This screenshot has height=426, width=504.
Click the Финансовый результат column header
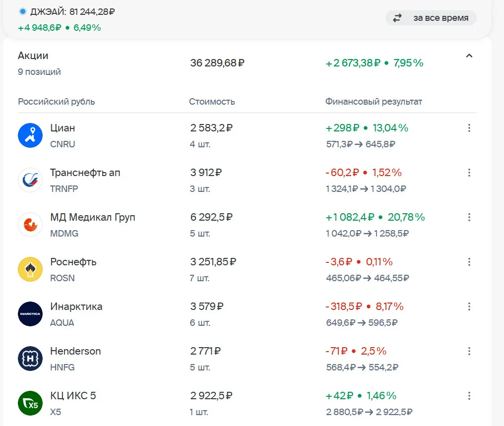coord(374,102)
